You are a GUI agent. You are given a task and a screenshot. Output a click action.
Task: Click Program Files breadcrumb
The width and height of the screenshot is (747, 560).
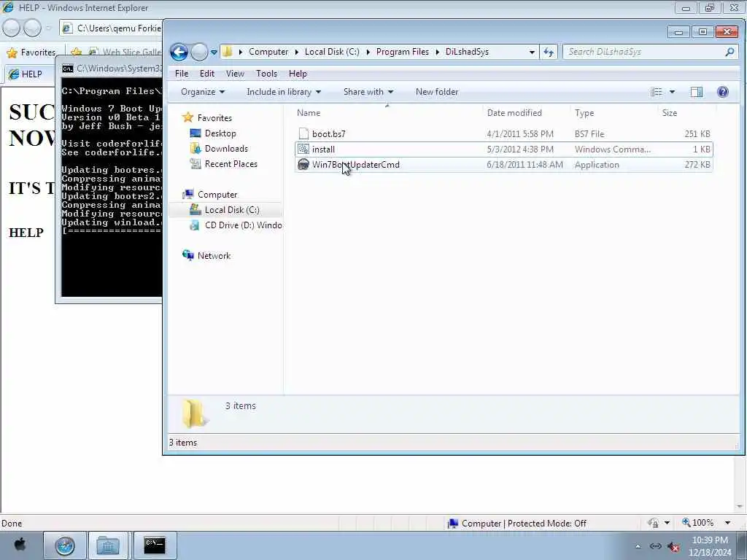tap(402, 52)
